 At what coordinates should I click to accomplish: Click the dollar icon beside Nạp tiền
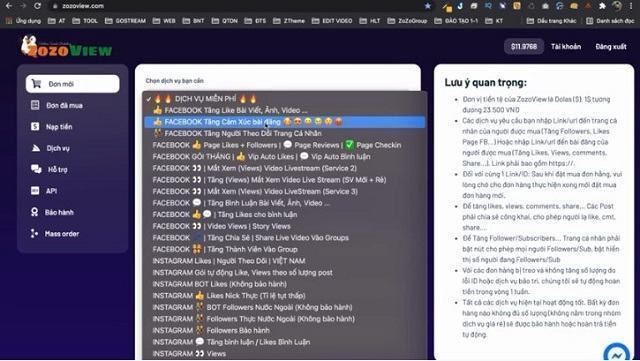coord(35,127)
